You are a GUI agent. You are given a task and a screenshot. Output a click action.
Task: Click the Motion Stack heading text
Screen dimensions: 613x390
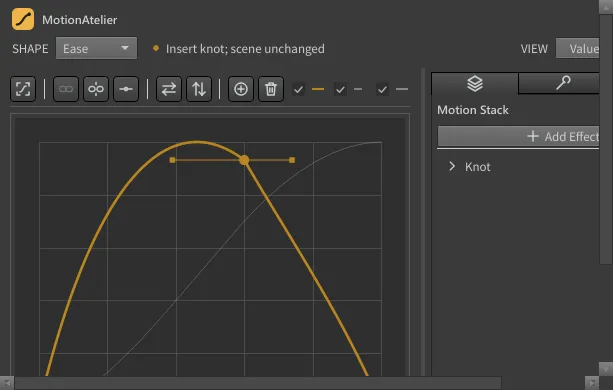pyautogui.click(x=473, y=110)
